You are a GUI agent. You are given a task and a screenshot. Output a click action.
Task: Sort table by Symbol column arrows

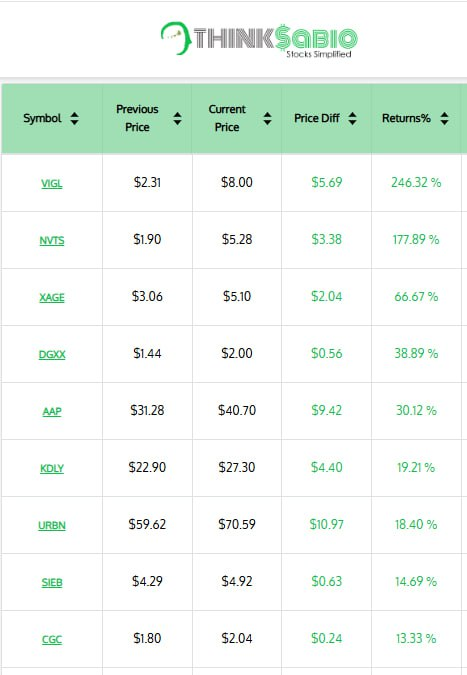(x=74, y=118)
